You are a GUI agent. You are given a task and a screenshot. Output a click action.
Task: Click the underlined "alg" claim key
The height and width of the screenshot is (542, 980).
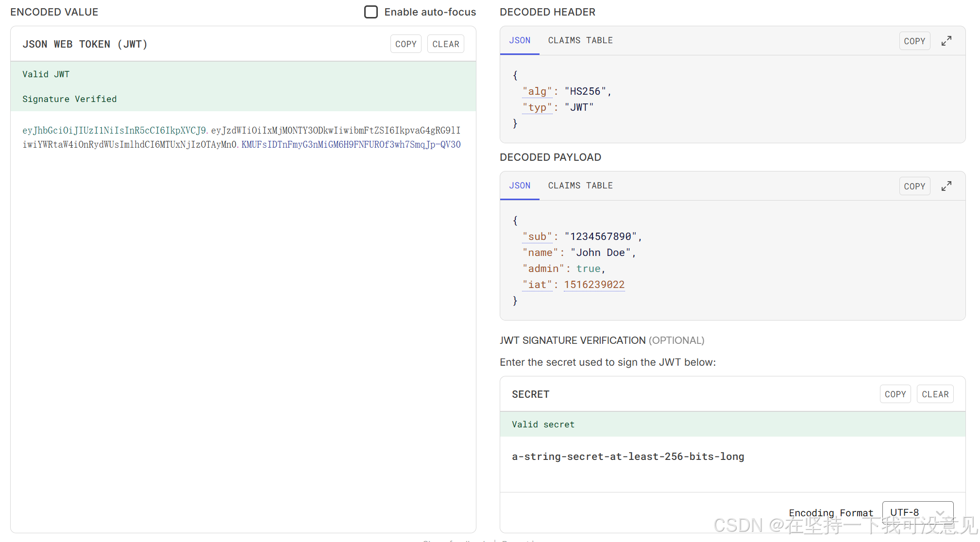point(537,91)
